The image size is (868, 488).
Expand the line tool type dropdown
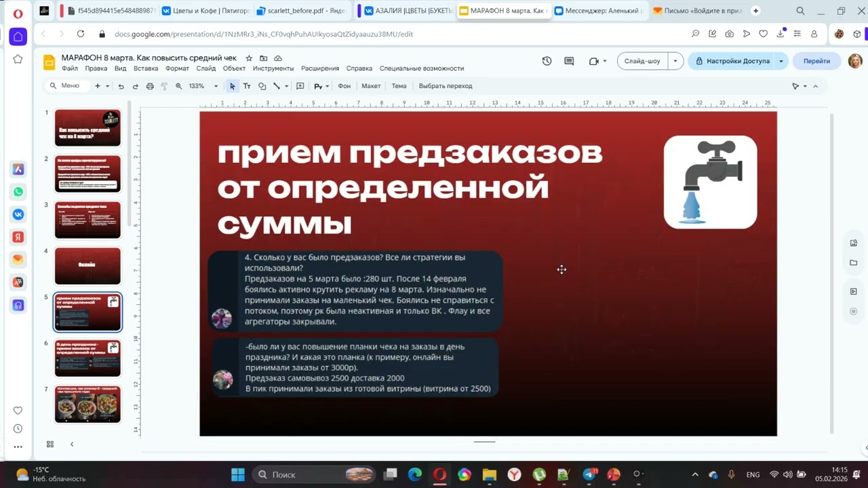(x=286, y=86)
